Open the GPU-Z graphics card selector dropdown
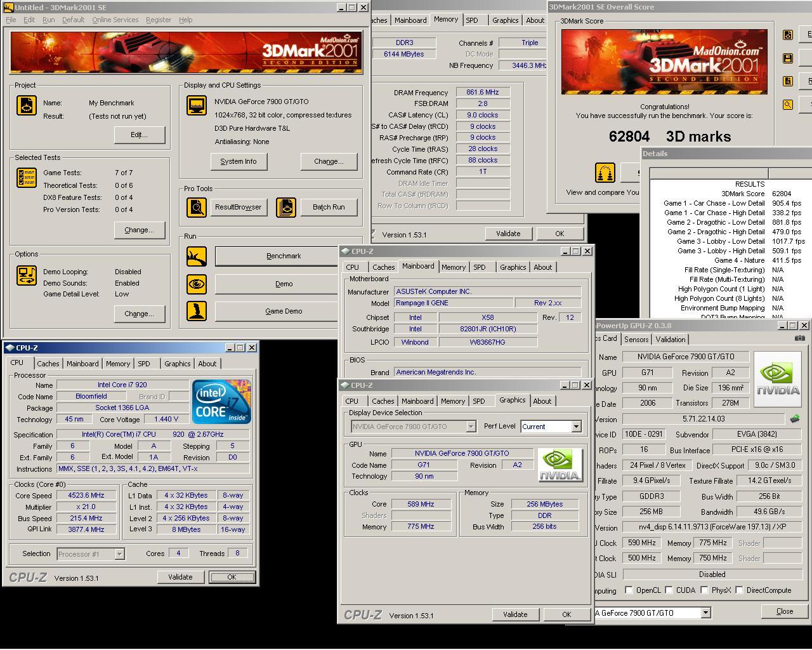Viewport: 812px width, 650px height. click(705, 613)
